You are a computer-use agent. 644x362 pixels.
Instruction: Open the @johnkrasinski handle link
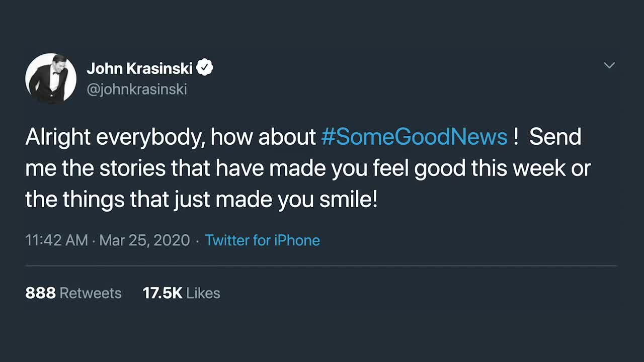(137, 89)
